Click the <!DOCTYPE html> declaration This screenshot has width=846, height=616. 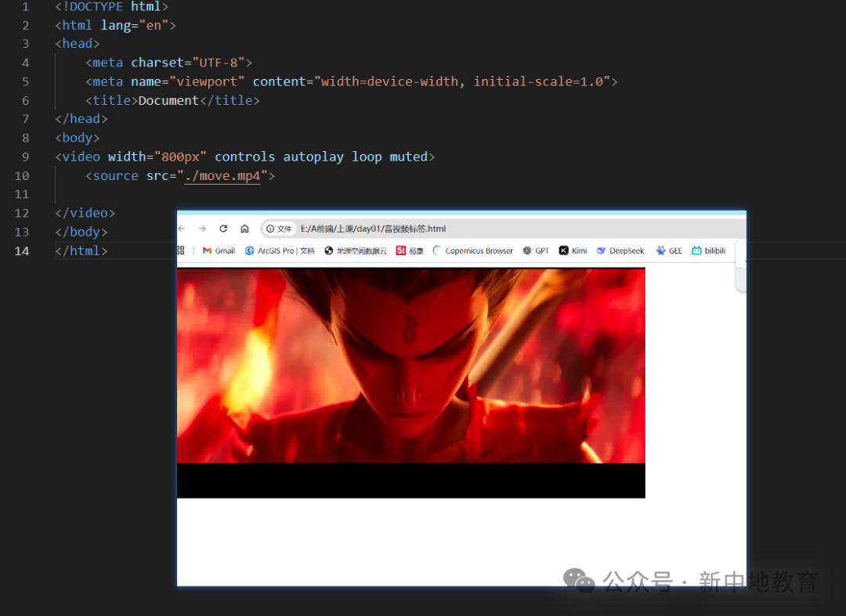pos(112,6)
